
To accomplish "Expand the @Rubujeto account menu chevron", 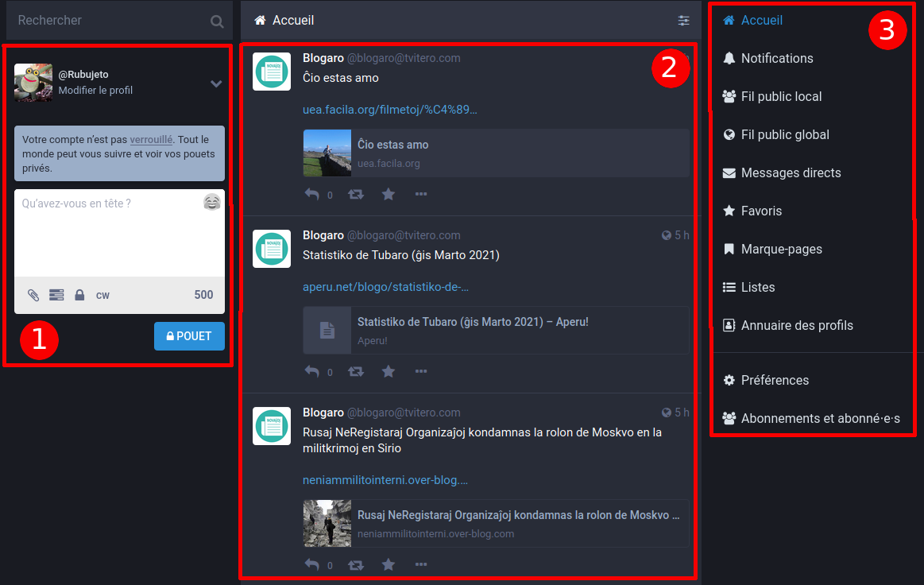I will tap(216, 83).
